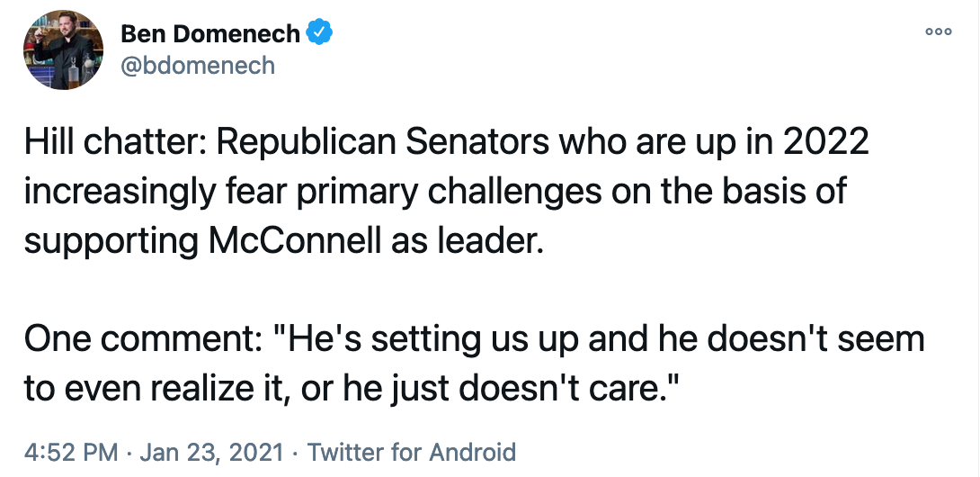Viewport: 980px width, 477px height.
Task: Open Ben Domenech's profile avatar picture
Action: coord(63,49)
